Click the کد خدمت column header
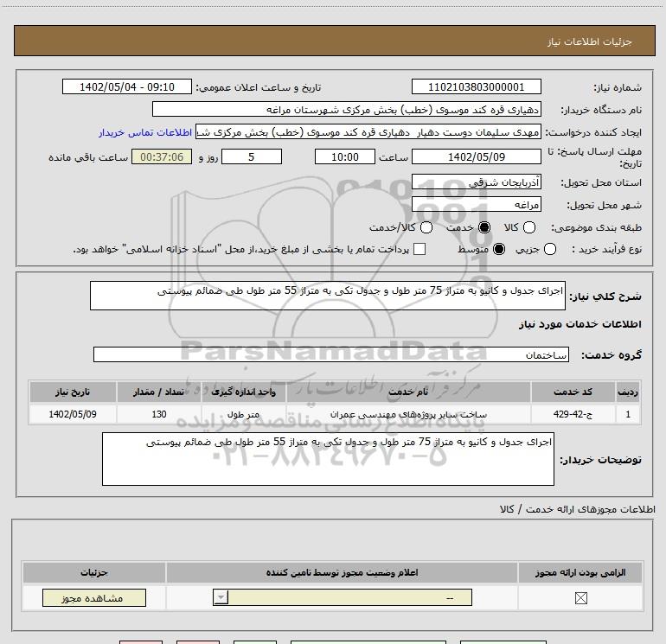Screen dimensions: 666x644 (573, 392)
